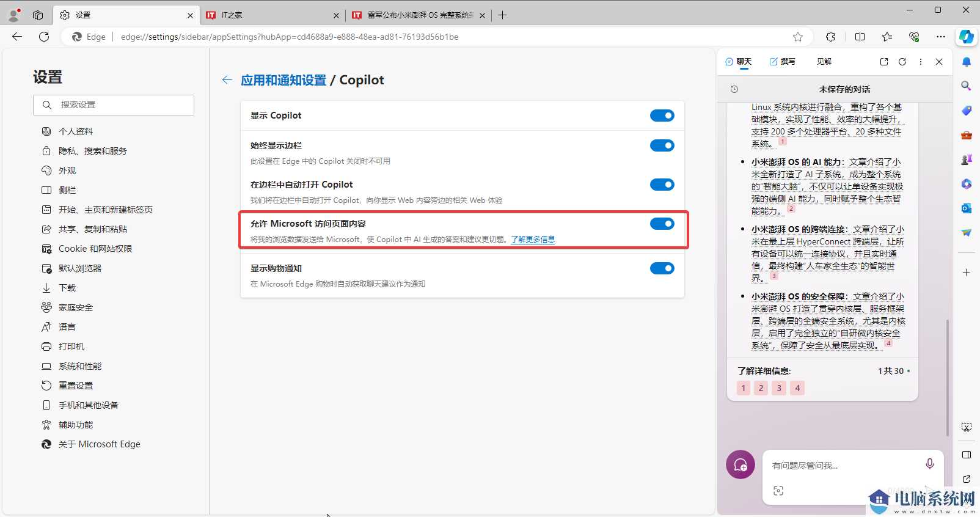Image resolution: width=980 pixels, height=517 pixels.
Task: Open sidebar Search magnifier icon
Action: click(967, 86)
